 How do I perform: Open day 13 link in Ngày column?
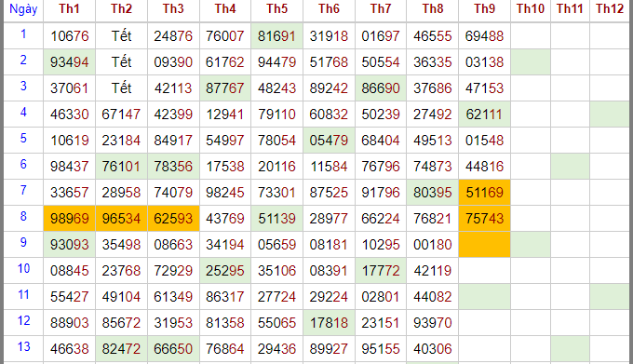(24, 346)
